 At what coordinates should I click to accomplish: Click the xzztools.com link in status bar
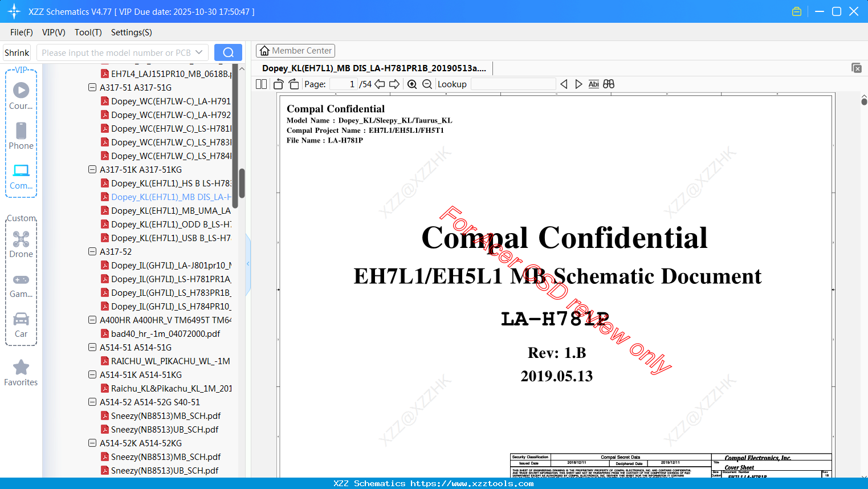[x=472, y=483]
